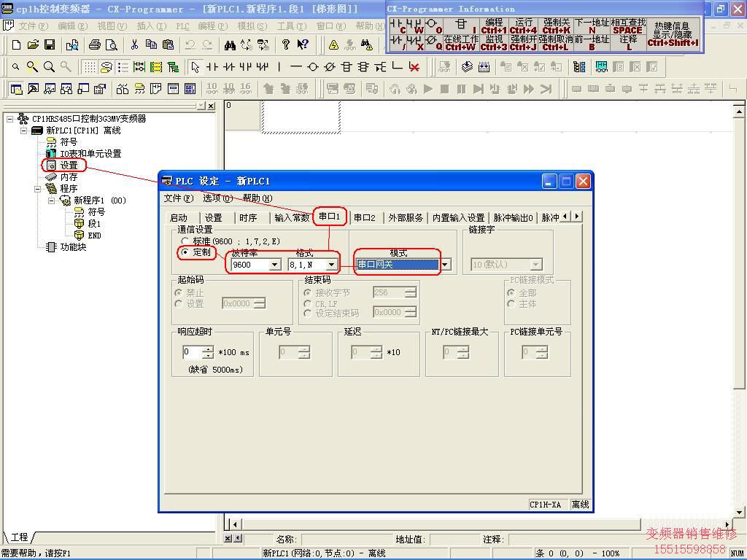
Task: Select the arrow pointer selection tool
Action: pos(195,67)
